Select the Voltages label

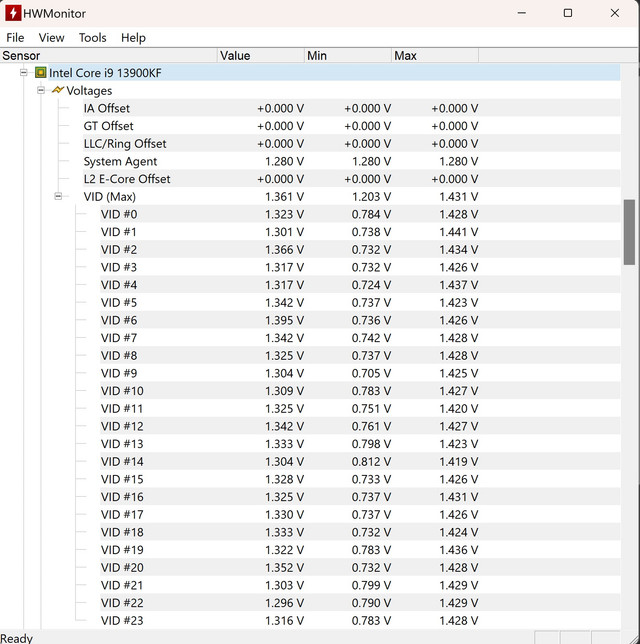pos(89,91)
